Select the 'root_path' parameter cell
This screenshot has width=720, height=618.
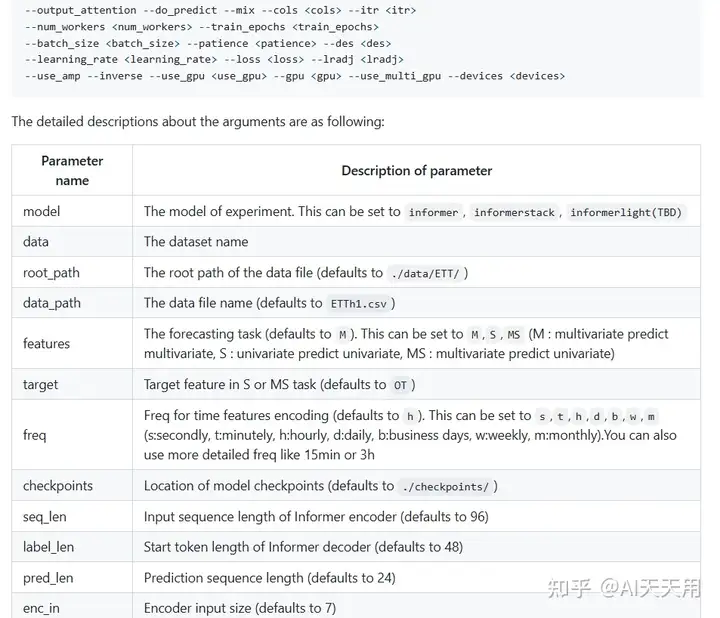(72, 272)
